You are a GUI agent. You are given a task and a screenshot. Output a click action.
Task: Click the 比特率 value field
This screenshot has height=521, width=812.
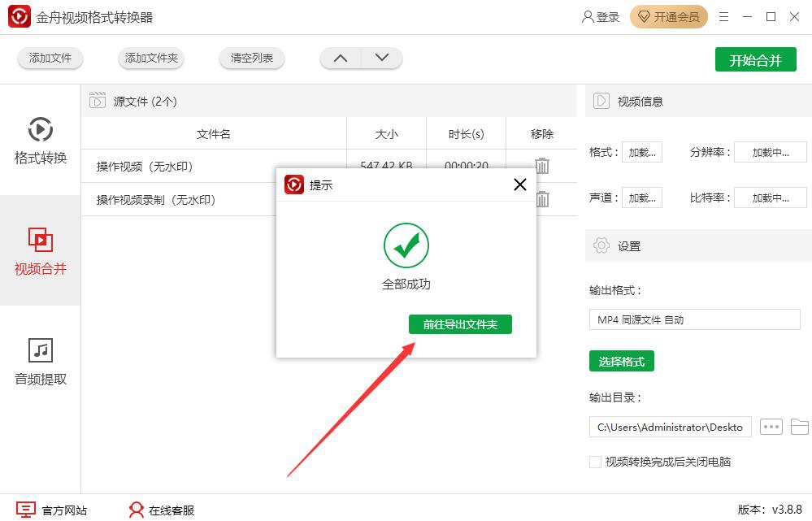(771, 198)
